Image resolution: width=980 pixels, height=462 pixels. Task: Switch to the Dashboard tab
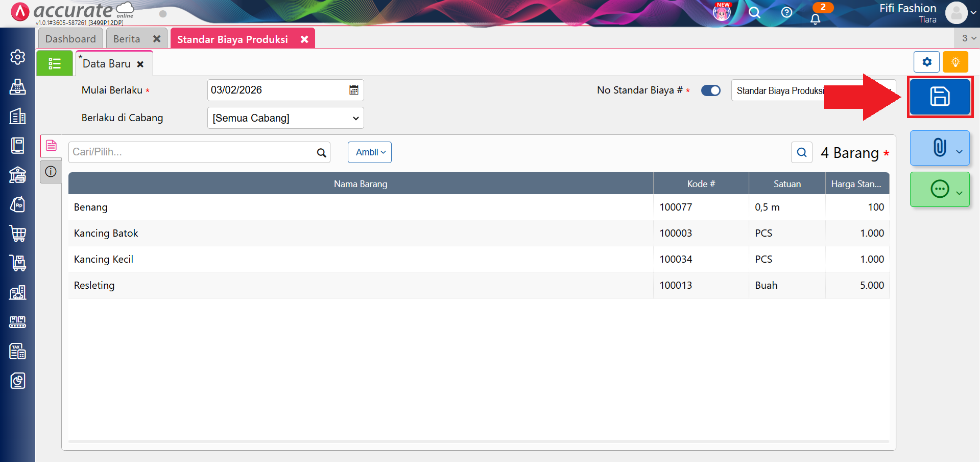point(70,39)
